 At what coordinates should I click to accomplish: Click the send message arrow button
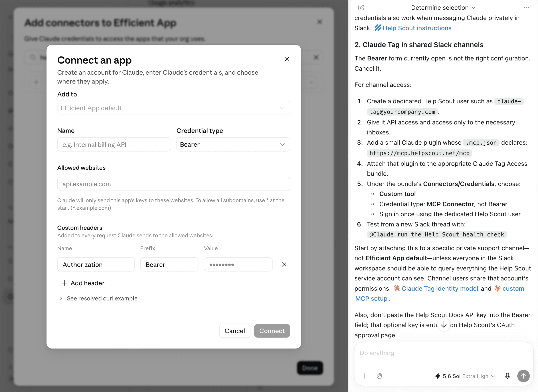pyautogui.click(x=524, y=376)
